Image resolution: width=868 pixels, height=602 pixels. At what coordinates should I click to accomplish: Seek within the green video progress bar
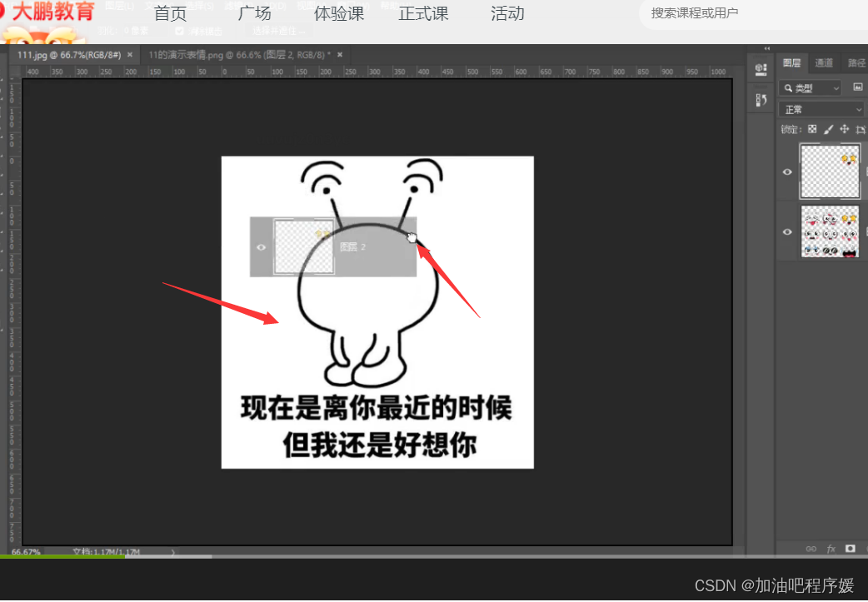tap(62, 557)
